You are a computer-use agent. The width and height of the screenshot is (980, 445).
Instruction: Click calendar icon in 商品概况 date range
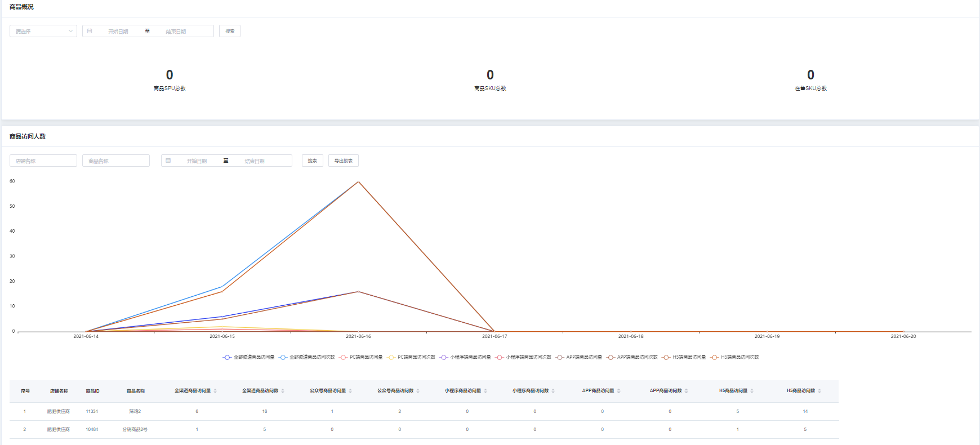90,31
